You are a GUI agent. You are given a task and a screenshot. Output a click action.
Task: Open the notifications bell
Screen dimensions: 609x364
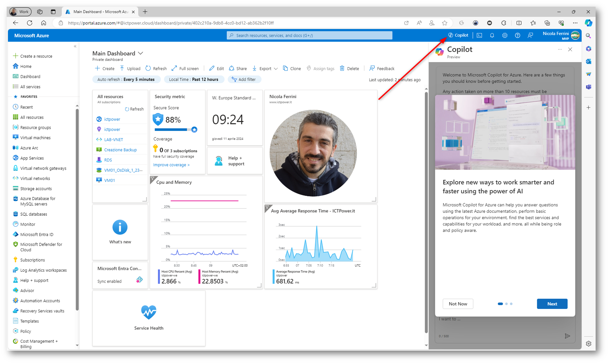point(492,35)
